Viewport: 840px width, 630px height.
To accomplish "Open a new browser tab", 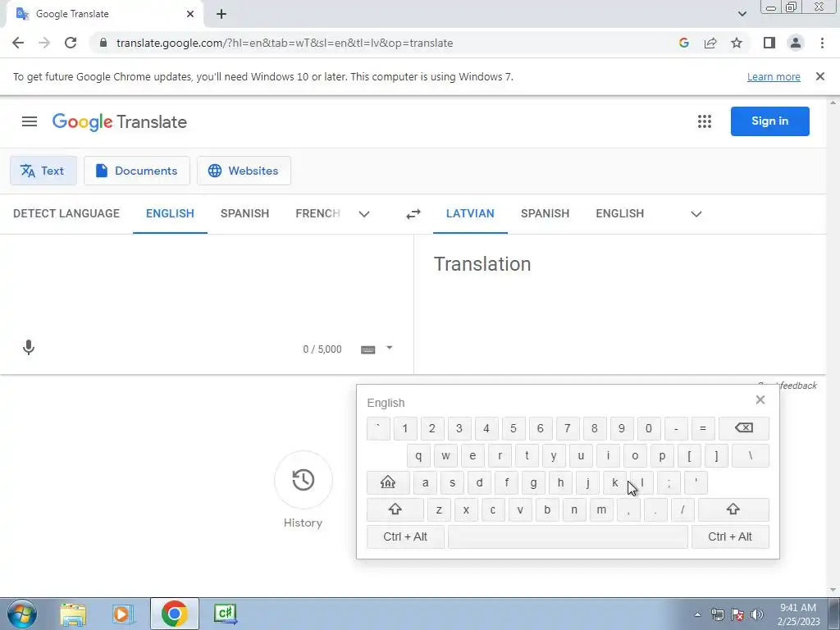I will (x=221, y=14).
